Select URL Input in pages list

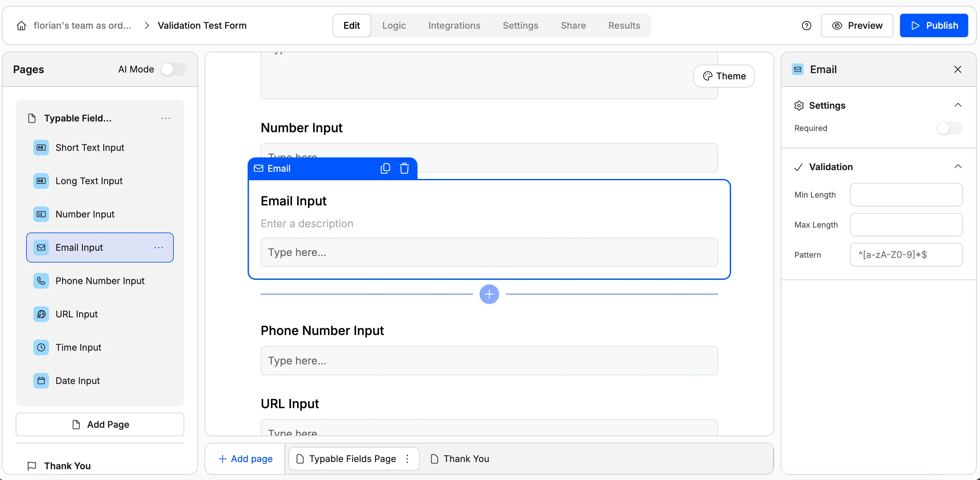pyautogui.click(x=100, y=314)
